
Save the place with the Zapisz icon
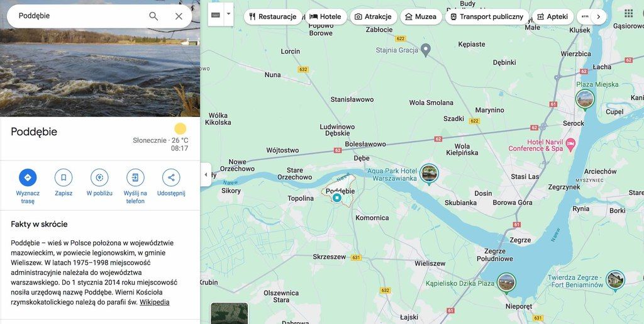point(64,177)
